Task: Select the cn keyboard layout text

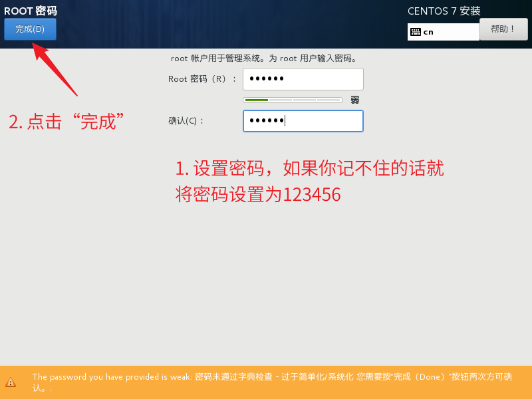Action: pyautogui.click(x=428, y=32)
